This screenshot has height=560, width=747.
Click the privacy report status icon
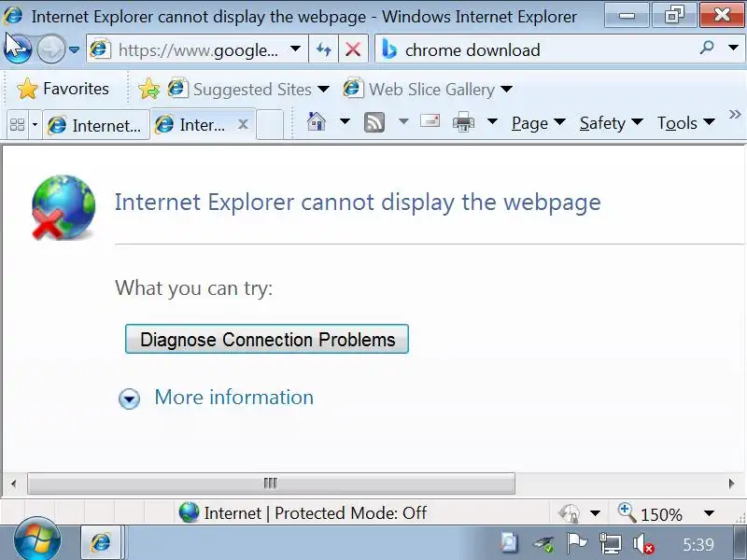tap(569, 513)
